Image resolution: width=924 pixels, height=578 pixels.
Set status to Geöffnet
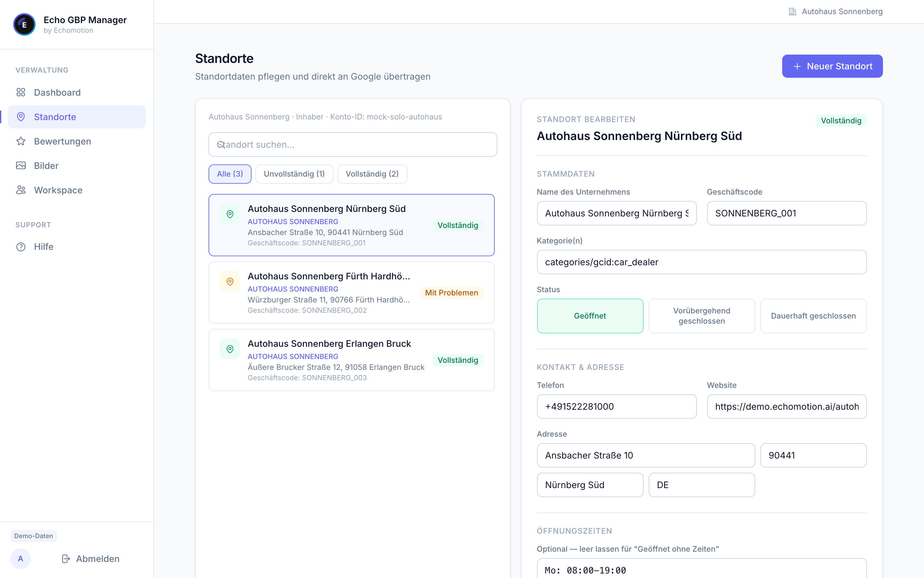coord(590,316)
